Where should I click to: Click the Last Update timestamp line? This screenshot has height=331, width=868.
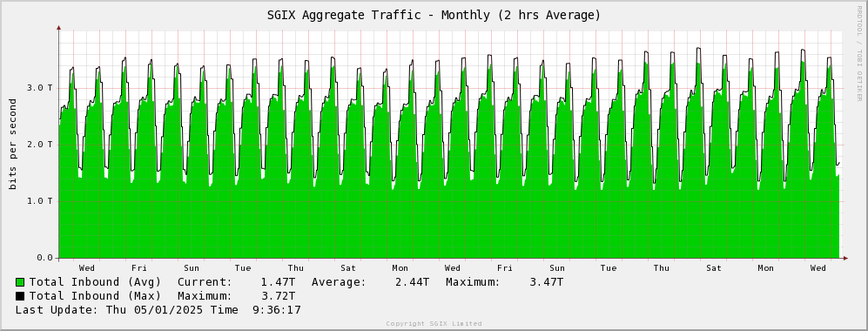158,310
